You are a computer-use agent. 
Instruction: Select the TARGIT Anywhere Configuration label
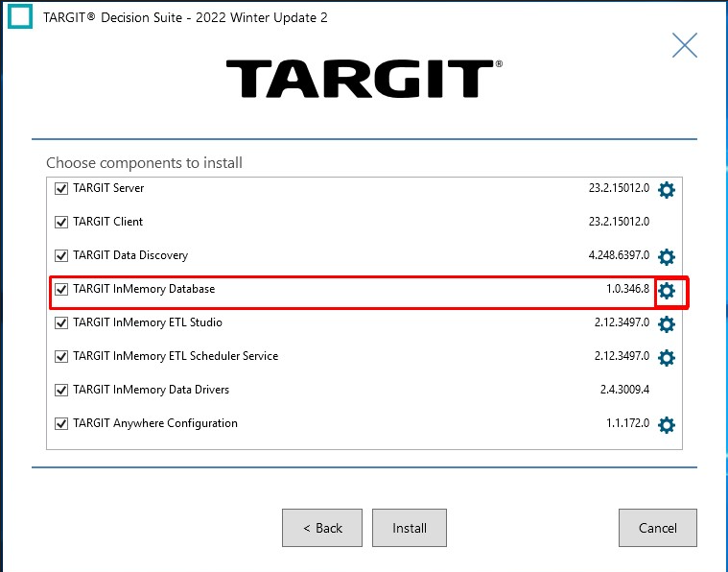pyautogui.click(x=155, y=423)
